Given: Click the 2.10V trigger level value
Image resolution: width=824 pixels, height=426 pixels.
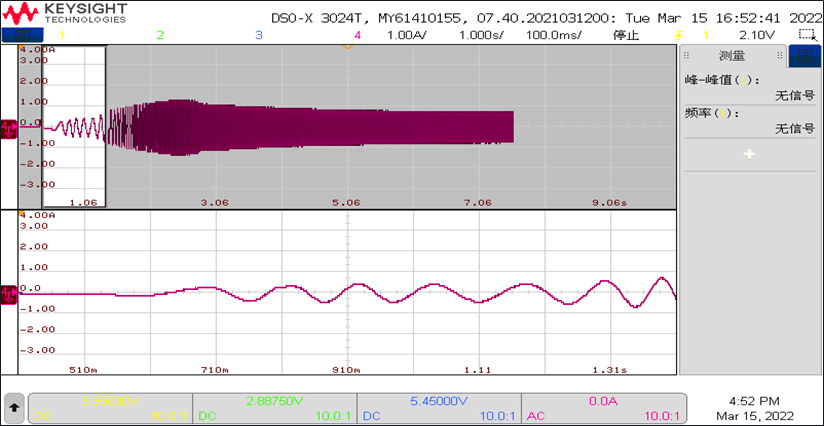Looking at the screenshot, I should (756, 35).
